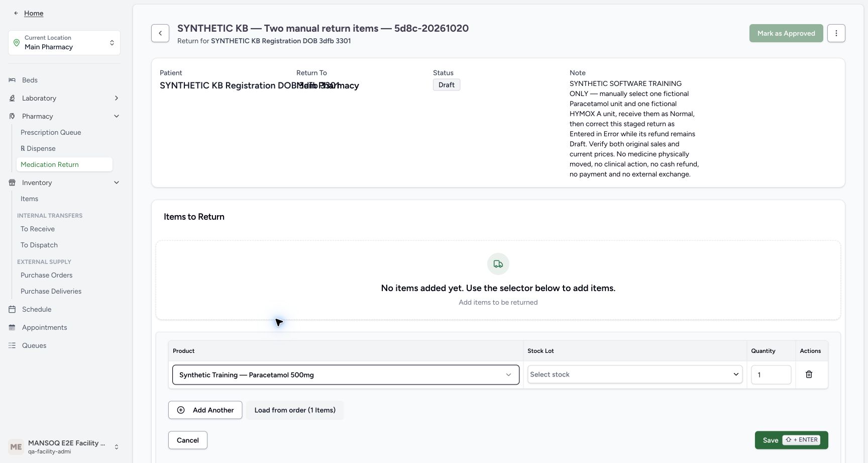
Task: Click the Home back arrow icon
Action: [16, 13]
